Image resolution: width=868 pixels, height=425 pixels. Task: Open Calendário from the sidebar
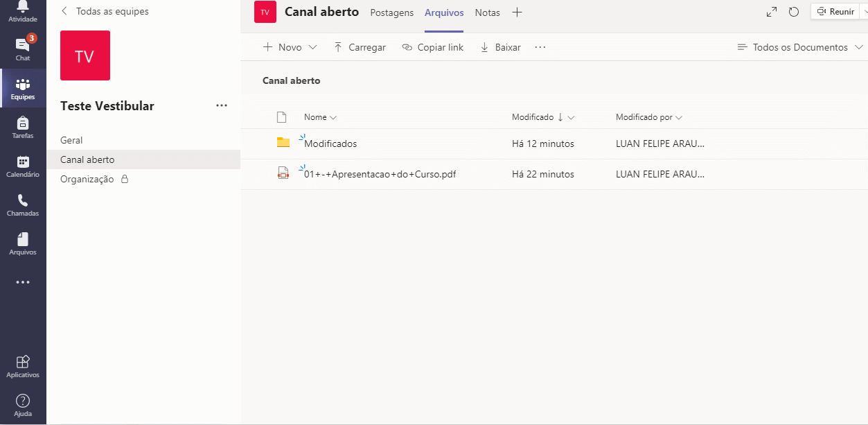point(23,166)
